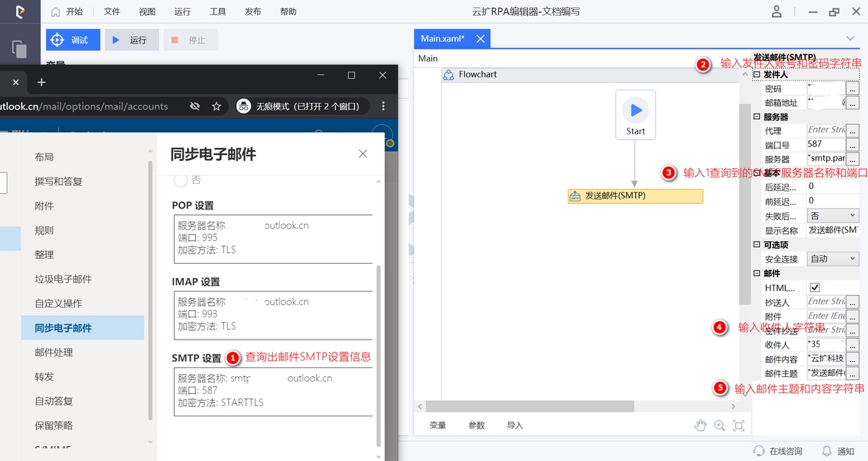Screen dimensions: 868x461
Task: Select the 发送邮件(SMTP) activity node
Action: (x=635, y=196)
